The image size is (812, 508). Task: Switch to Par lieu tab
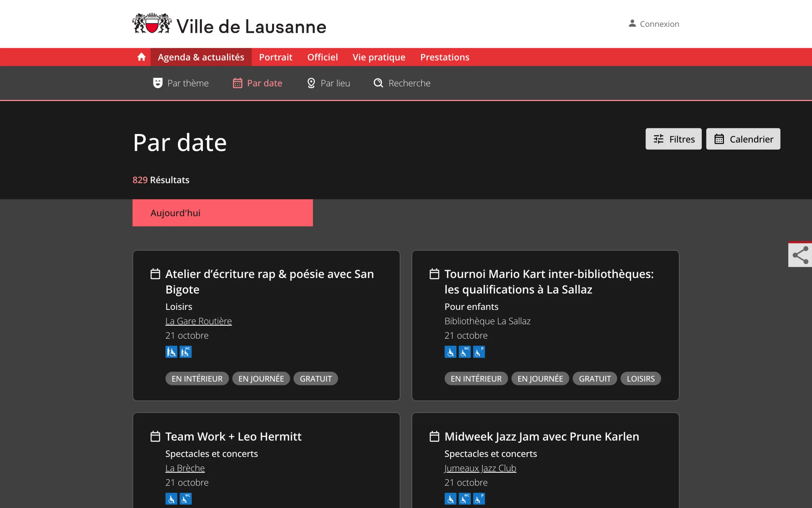point(328,83)
